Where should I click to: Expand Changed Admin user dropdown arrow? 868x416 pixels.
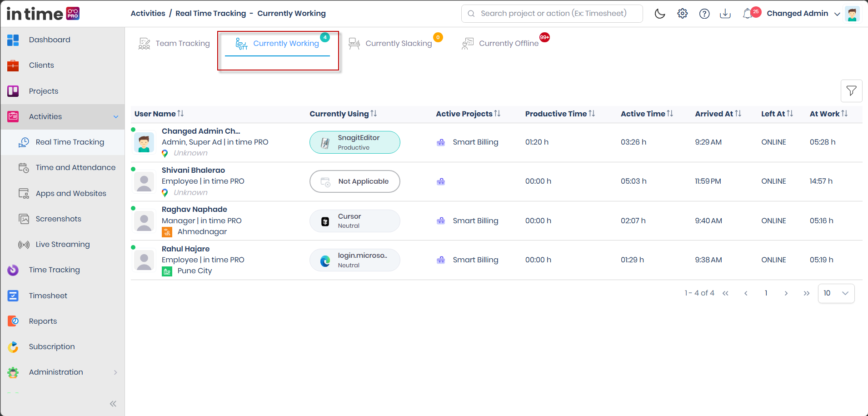tap(837, 14)
